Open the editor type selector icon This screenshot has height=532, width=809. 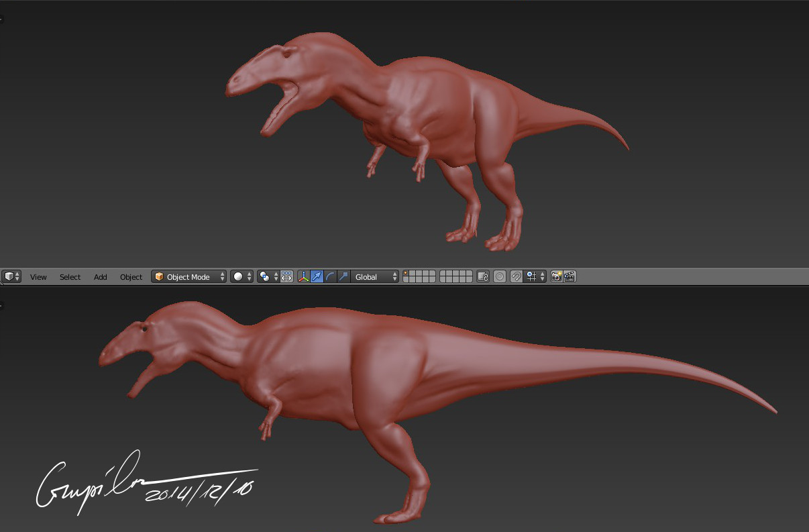click(8, 276)
